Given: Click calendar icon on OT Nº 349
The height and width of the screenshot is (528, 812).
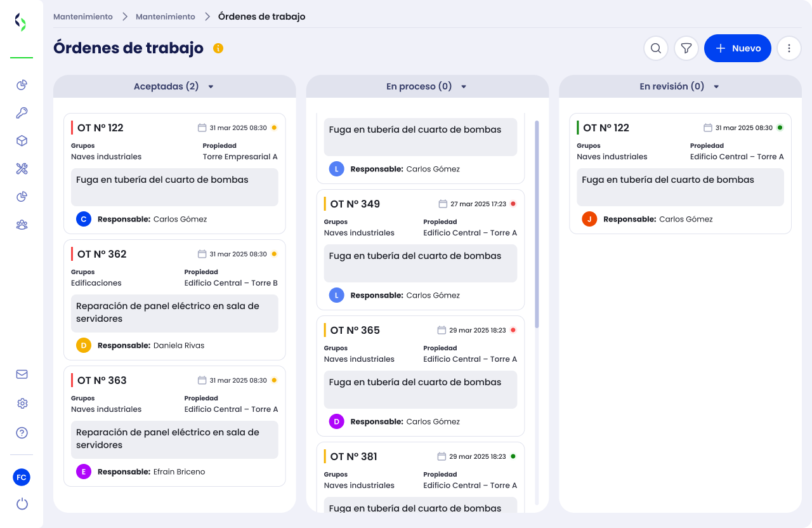Looking at the screenshot, I should [x=443, y=204].
